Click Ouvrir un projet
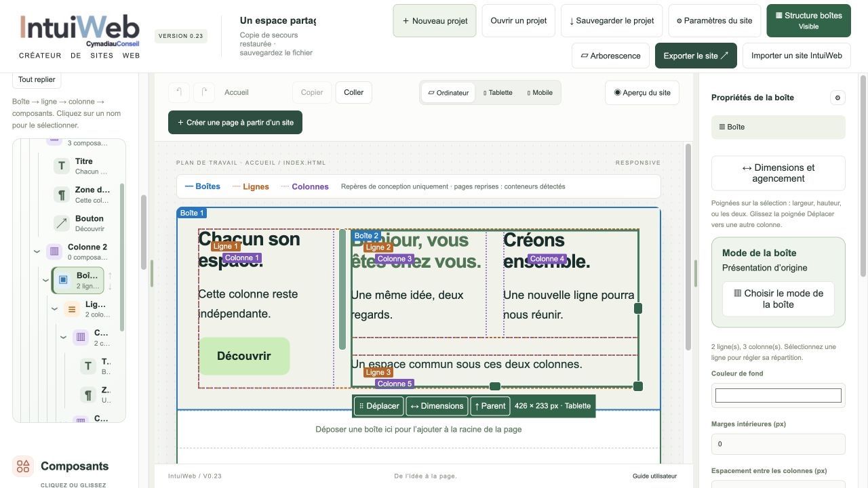 point(519,21)
